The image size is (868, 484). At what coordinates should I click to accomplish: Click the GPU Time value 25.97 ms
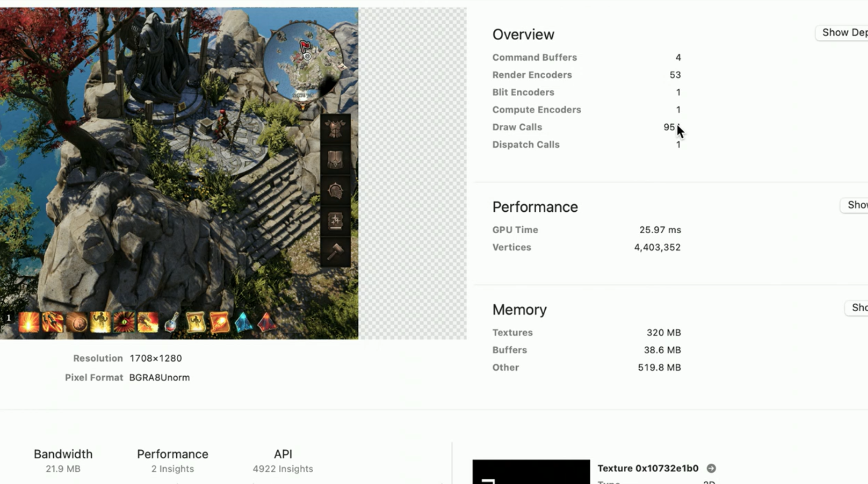660,230
